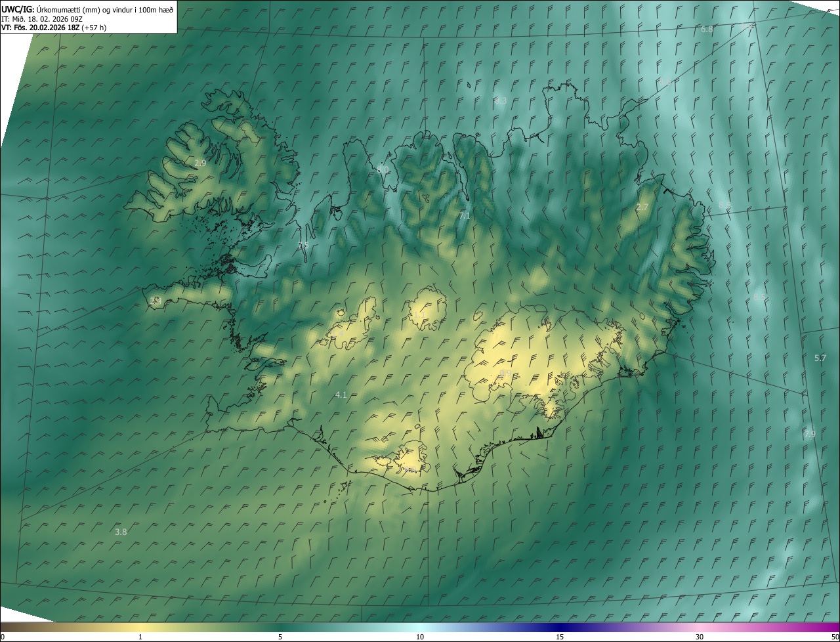Click the 2.7 value label in northeast Iceland

pos(642,207)
